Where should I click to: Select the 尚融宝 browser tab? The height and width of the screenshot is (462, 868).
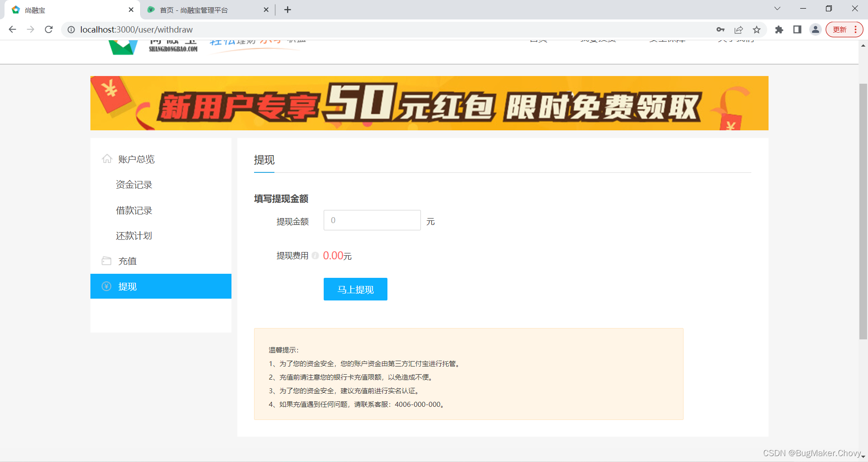(x=68, y=10)
